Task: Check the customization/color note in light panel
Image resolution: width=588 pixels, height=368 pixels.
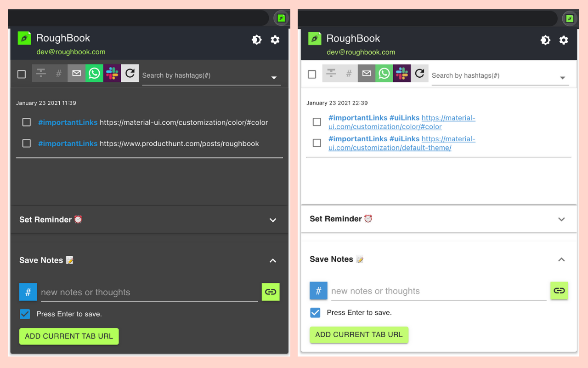Action: point(317,122)
